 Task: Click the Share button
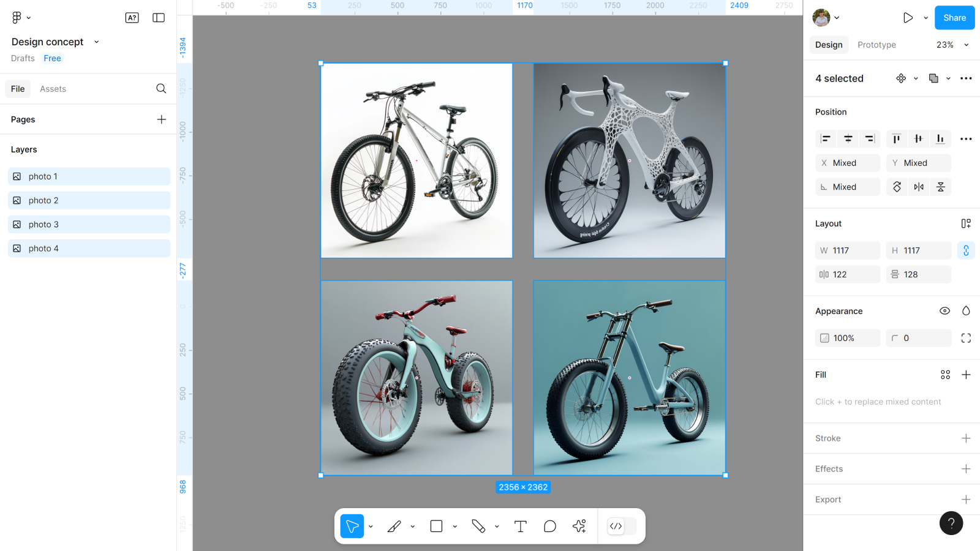tap(954, 18)
